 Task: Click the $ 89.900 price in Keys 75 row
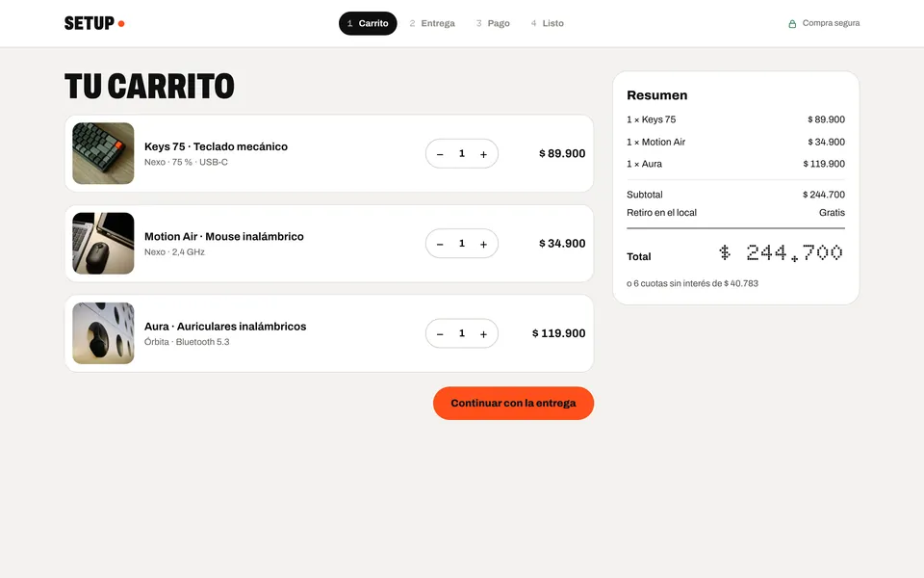coord(562,153)
